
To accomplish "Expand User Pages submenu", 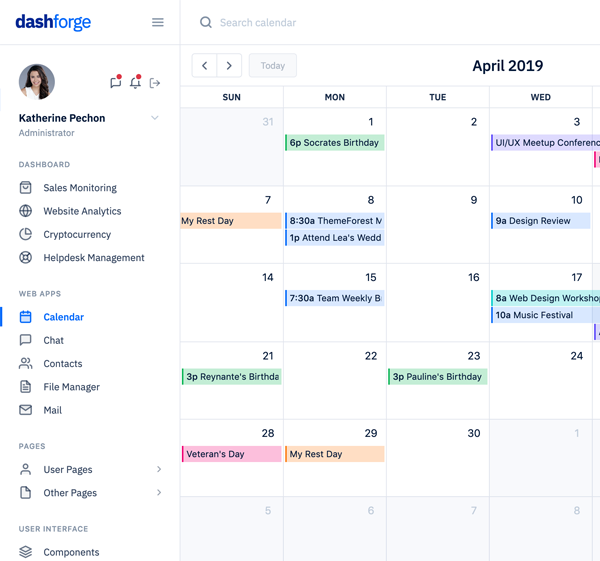I will pyautogui.click(x=159, y=469).
